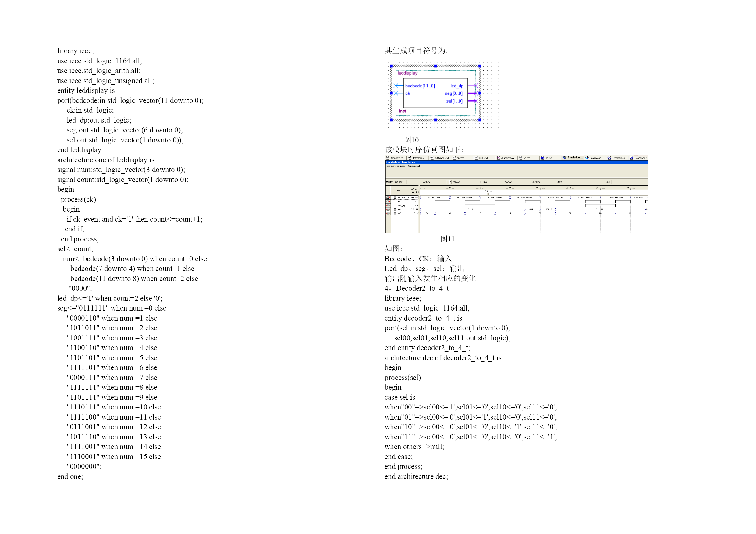This screenshot has height=534, width=756.
Task: Click the sel[1..0] port on symbol
Action: coord(454,101)
